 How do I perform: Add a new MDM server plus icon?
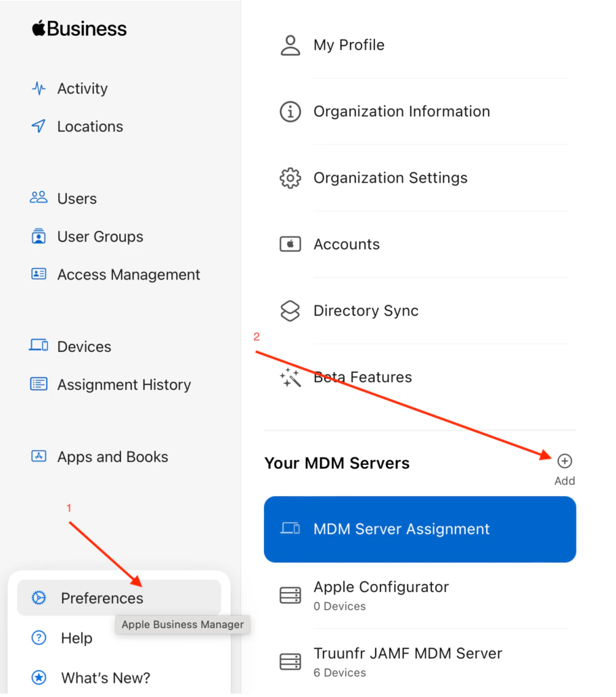pyautogui.click(x=565, y=461)
